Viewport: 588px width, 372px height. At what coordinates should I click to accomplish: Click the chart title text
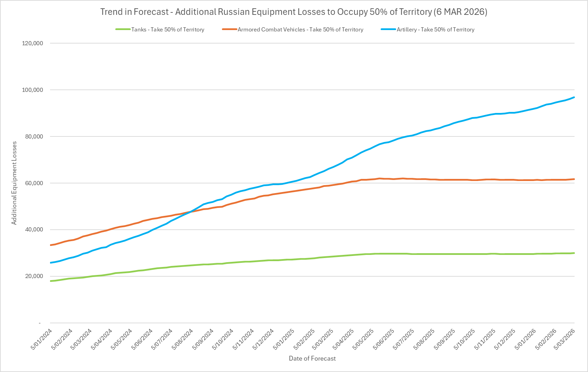coord(294,12)
